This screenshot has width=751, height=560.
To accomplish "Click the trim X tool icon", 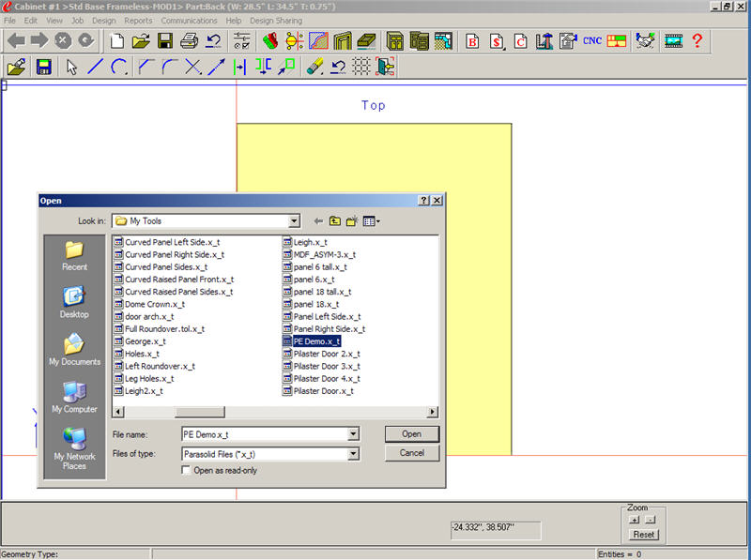I will 192,67.
